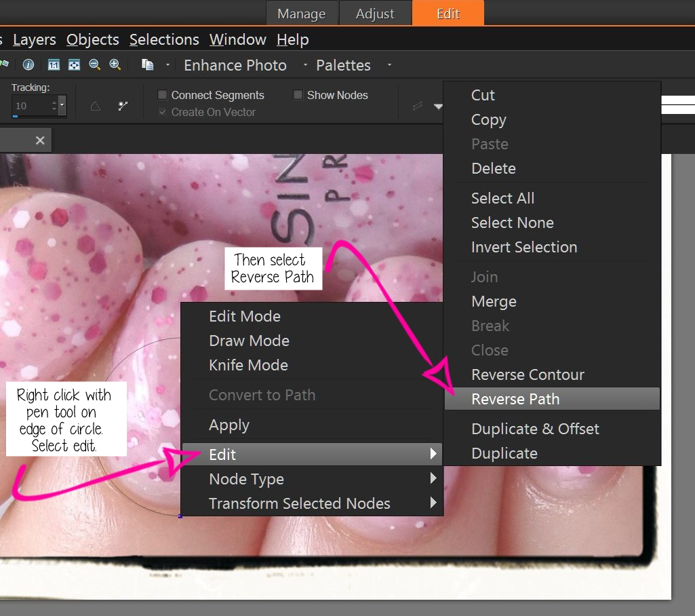This screenshot has width=695, height=616.
Task: Select Knife Mode in the context menu
Action: click(x=248, y=365)
